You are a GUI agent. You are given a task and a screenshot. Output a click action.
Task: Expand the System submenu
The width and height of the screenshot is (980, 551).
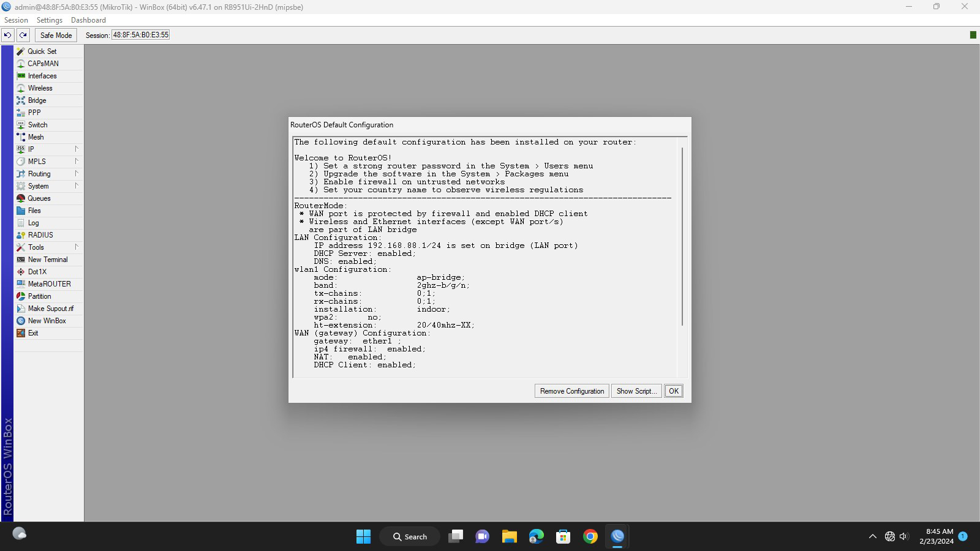pyautogui.click(x=77, y=186)
